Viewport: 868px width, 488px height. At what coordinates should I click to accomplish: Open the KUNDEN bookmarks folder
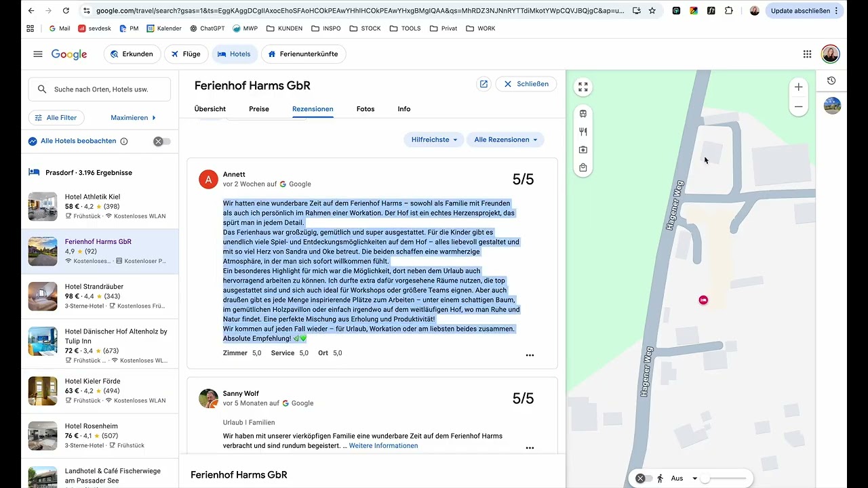pos(285,28)
